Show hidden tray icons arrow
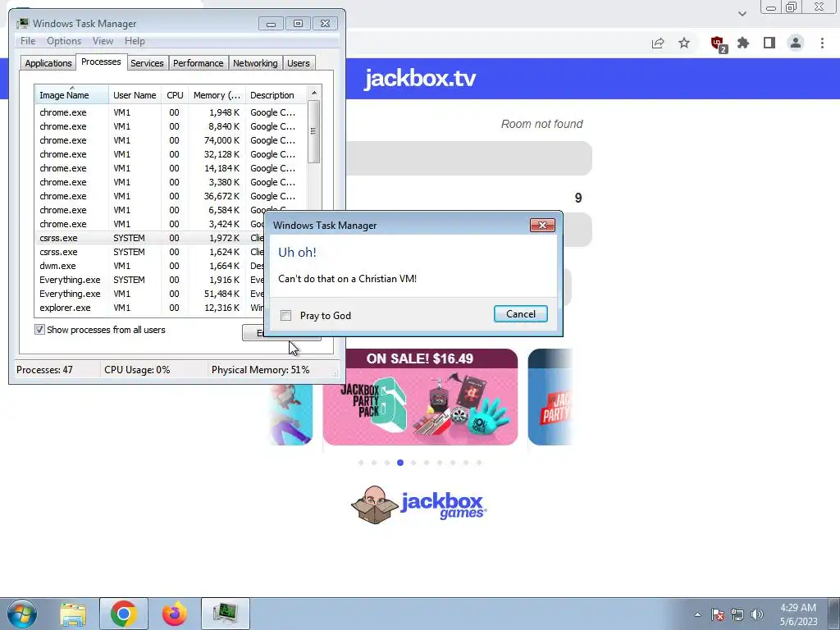The width and height of the screenshot is (840, 630). click(697, 614)
